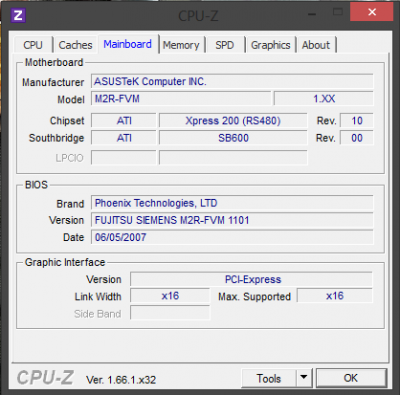The image size is (400, 395).
Task: Select the chipset field Xpress 200 (RS480)
Action: pos(233,120)
